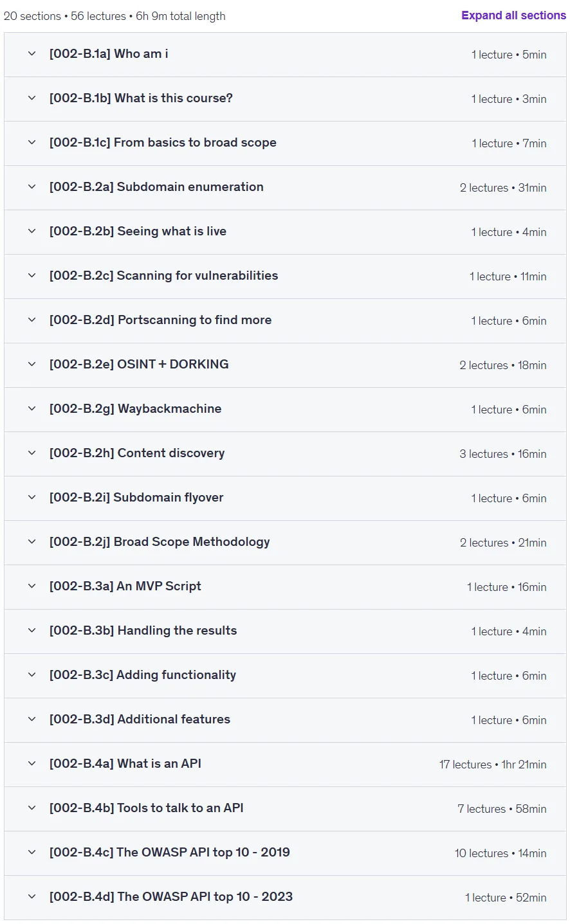Click chevron icon beside Subdomain flyover
Image resolution: width=570 pixels, height=924 pixels.
click(32, 498)
